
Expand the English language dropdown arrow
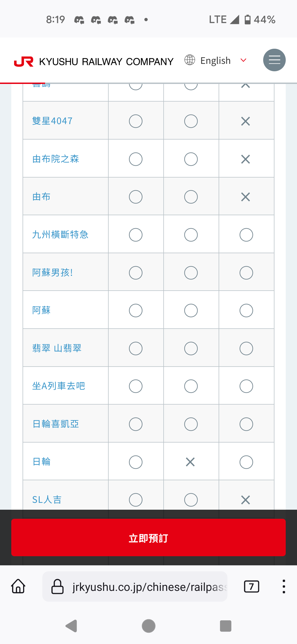point(243,60)
